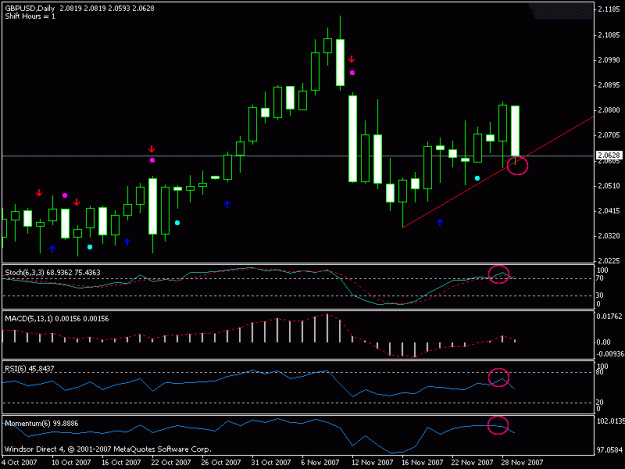625x469 pixels.
Task: Click the 22 Nov 2007 date label
Action: click(x=472, y=462)
